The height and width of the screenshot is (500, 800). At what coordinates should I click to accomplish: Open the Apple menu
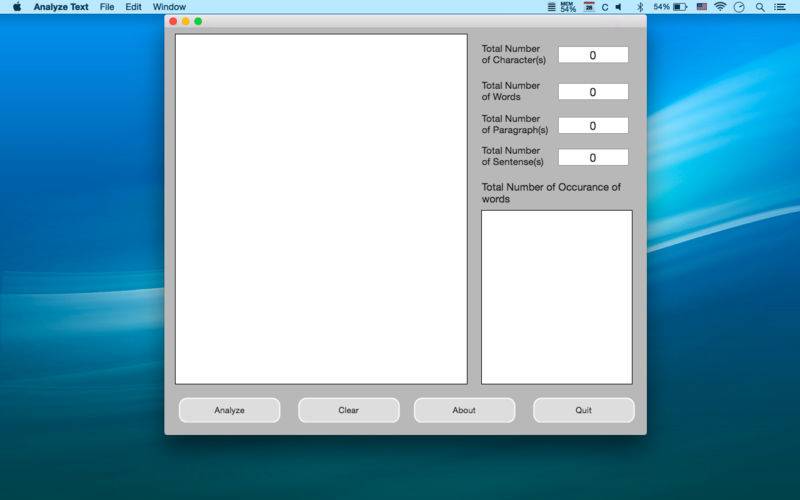point(17,7)
